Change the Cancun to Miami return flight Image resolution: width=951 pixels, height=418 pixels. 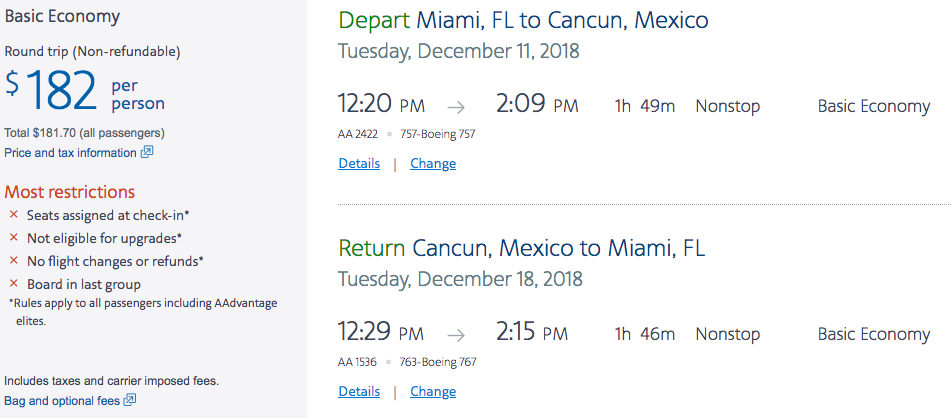433,391
